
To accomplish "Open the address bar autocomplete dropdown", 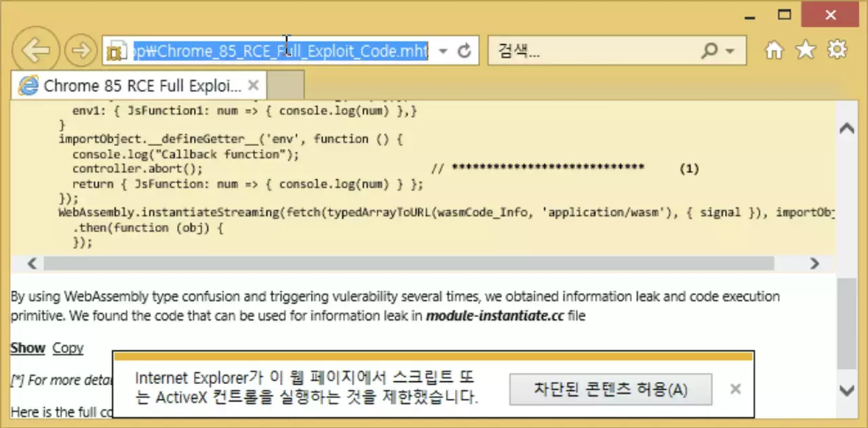I will (x=443, y=52).
